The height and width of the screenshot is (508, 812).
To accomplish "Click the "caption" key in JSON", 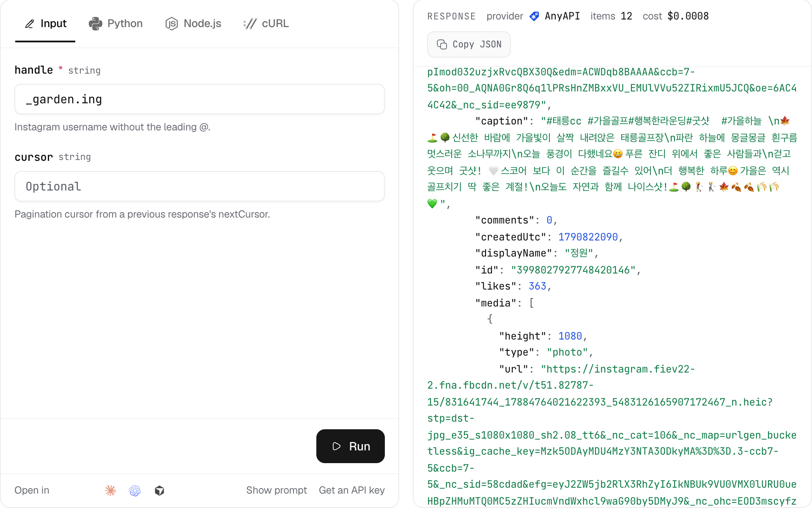I will click(502, 121).
